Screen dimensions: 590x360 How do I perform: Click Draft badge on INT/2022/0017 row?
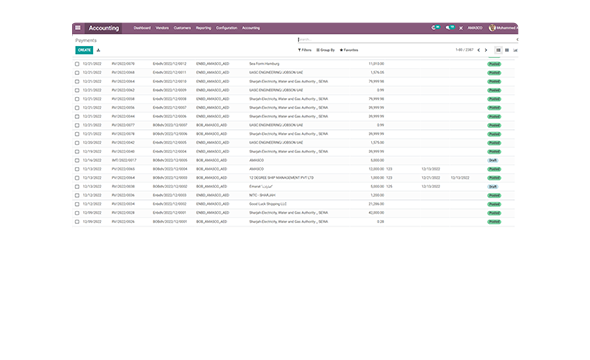tap(493, 160)
